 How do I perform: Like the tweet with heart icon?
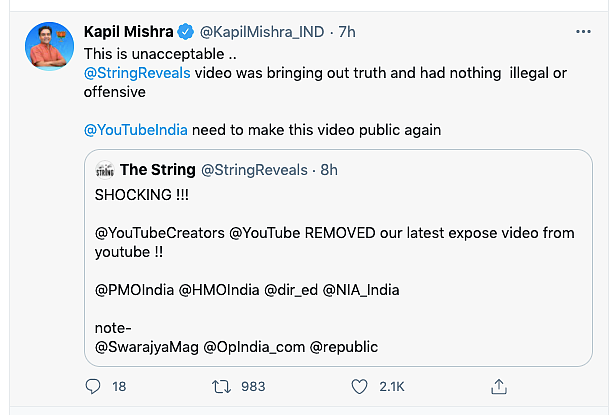coord(360,386)
